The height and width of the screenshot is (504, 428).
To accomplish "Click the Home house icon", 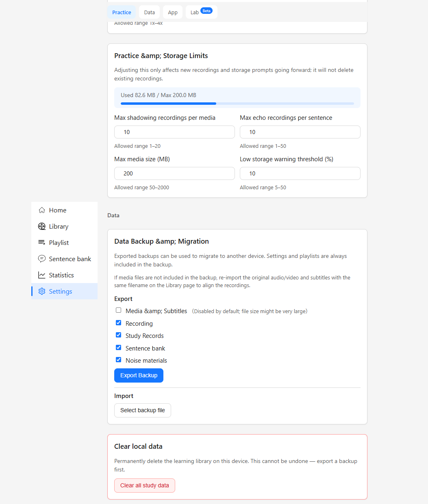I will 42,210.
